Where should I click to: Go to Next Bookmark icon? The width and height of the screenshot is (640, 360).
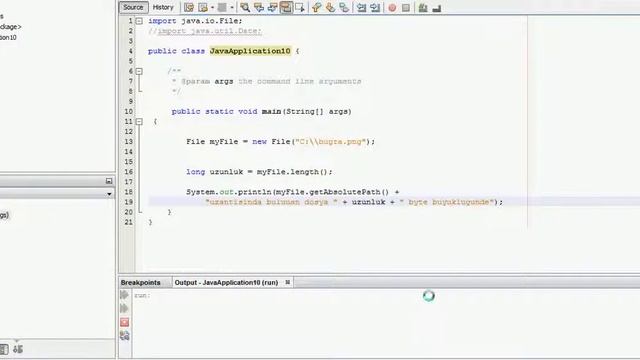(x=330, y=7)
